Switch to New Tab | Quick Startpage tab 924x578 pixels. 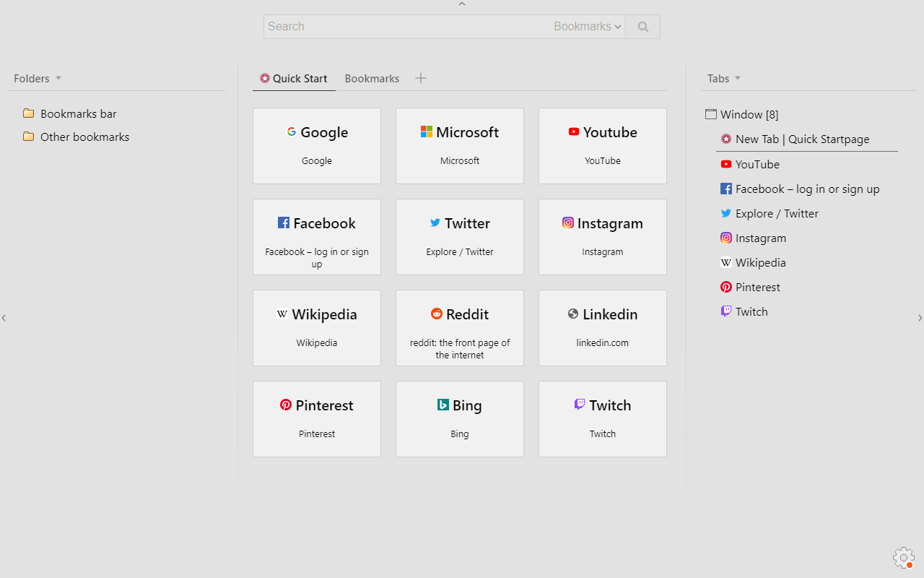click(802, 139)
